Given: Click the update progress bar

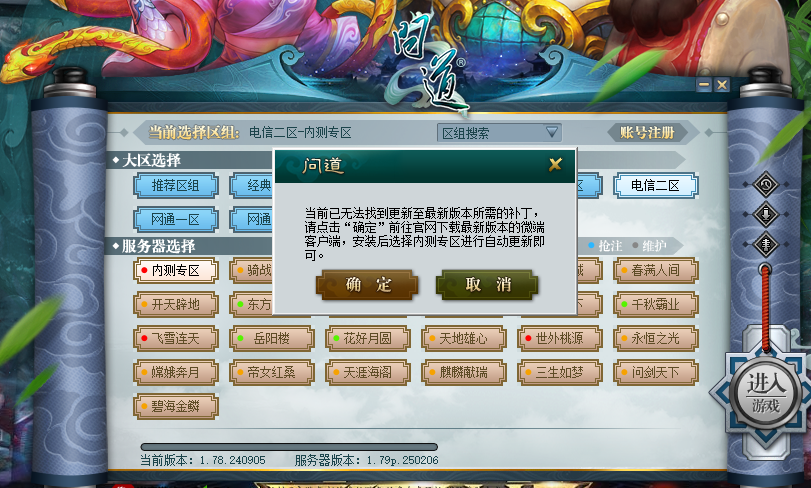Looking at the screenshot, I should pyautogui.click(x=289, y=447).
